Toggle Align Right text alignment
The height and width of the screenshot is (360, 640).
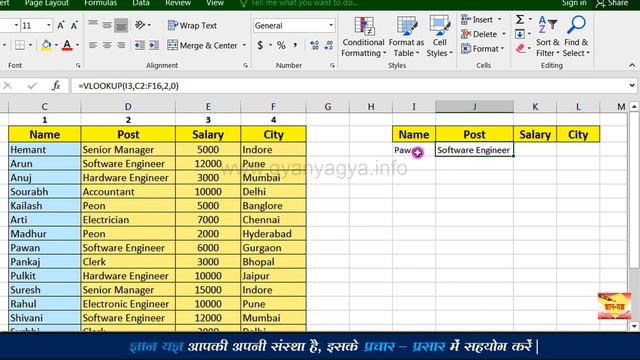tap(121, 45)
